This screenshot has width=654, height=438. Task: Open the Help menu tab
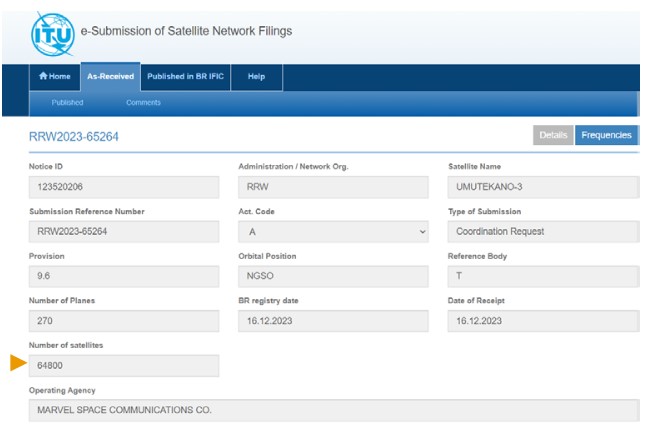(x=256, y=77)
